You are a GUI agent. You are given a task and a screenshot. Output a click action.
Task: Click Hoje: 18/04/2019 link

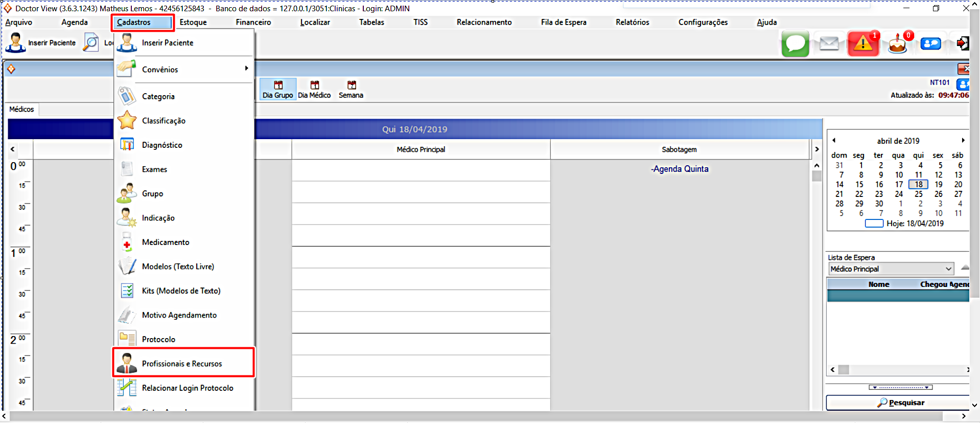tap(915, 224)
